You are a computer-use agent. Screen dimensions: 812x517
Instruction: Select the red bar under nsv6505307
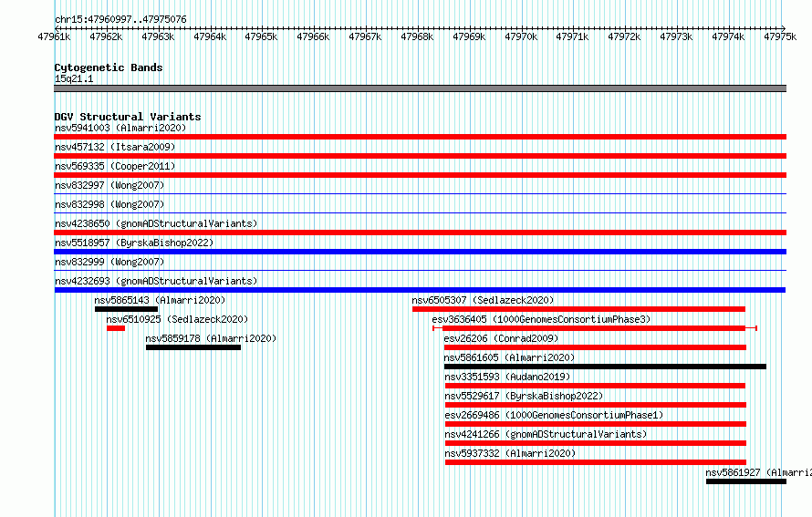tap(579, 309)
